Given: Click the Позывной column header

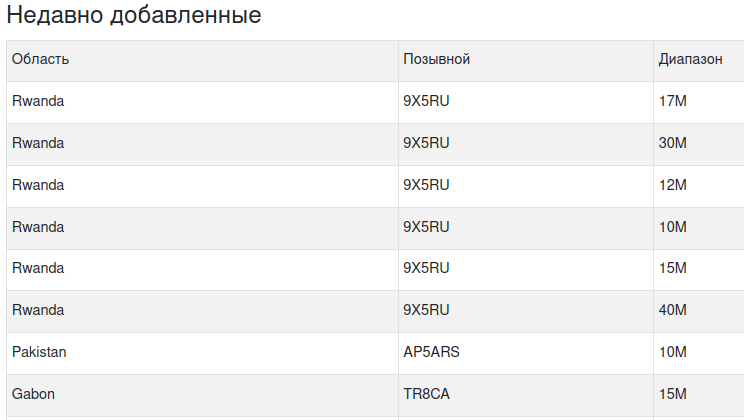Looking at the screenshot, I should point(526,61).
